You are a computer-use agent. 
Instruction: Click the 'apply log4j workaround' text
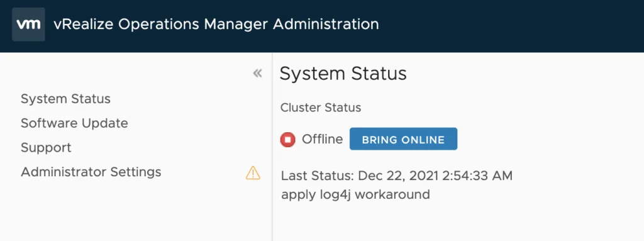coord(355,194)
